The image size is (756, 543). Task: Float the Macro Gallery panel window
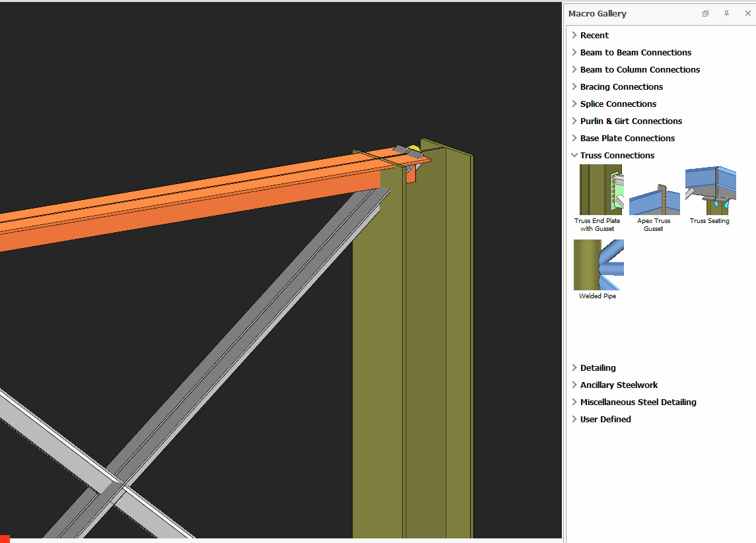click(706, 14)
